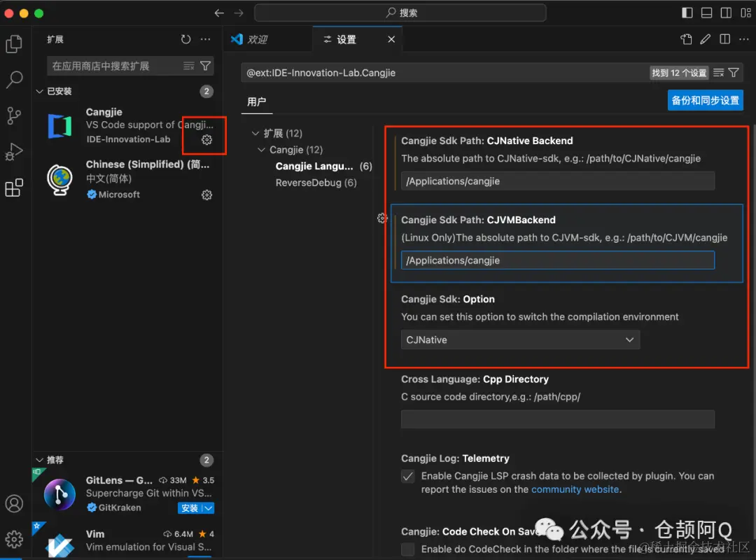Split the editor to the right
The image size is (756, 560).
click(724, 40)
